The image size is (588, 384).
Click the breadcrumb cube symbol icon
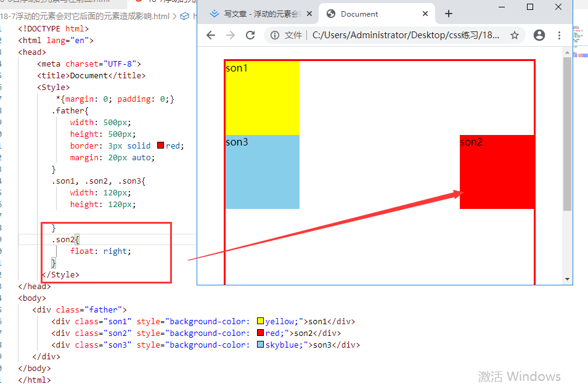pyautogui.click(x=184, y=16)
